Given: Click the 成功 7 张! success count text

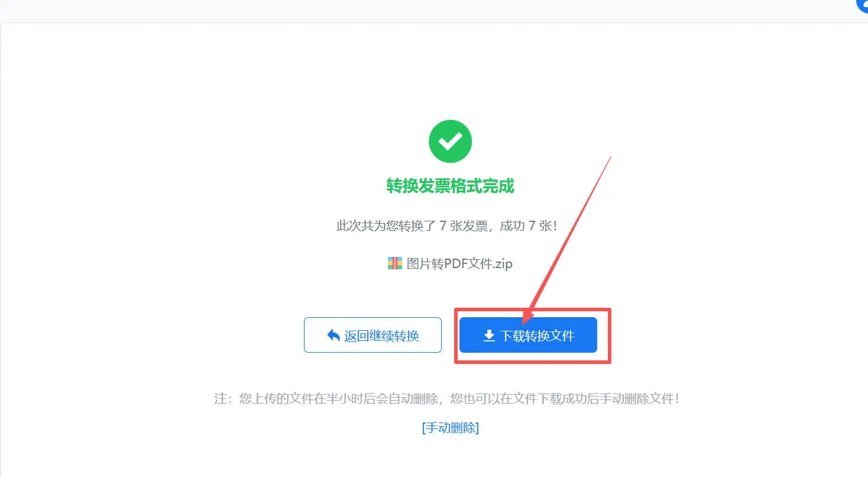Looking at the screenshot, I should tap(529, 225).
